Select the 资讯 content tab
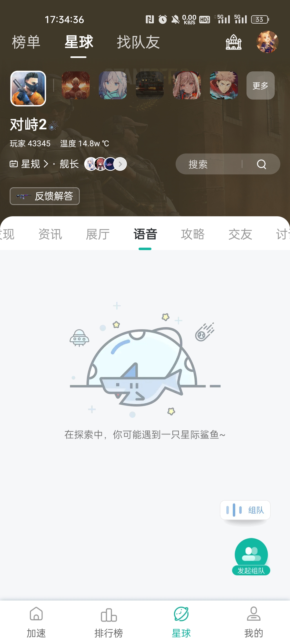Screen dimensions: 290x644 coord(50,234)
